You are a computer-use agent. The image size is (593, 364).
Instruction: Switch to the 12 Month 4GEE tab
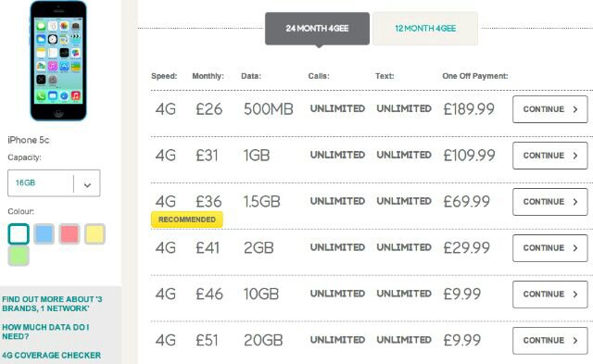(425, 29)
